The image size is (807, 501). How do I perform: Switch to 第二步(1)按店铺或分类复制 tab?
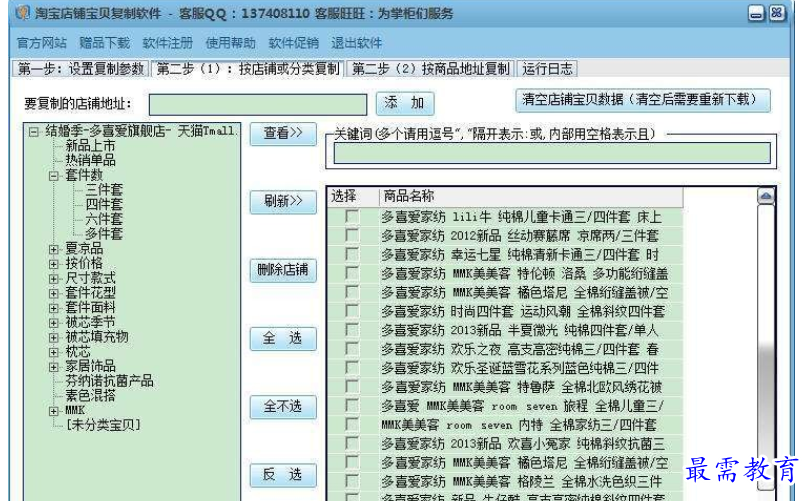tap(248, 68)
